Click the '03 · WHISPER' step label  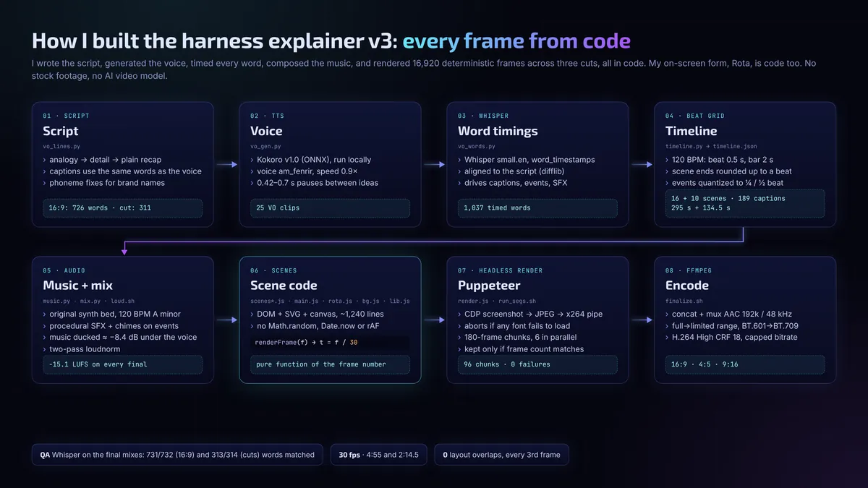point(483,116)
